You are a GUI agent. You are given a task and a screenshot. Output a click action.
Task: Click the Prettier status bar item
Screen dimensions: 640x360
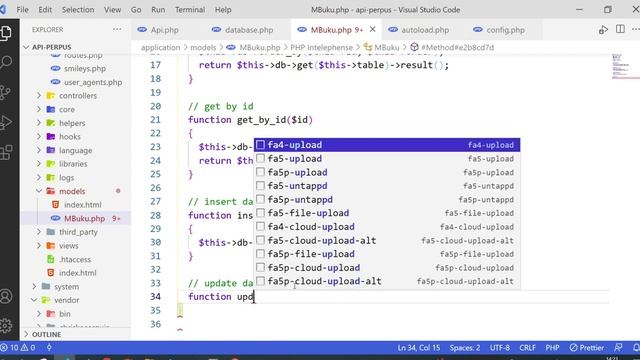click(587, 348)
